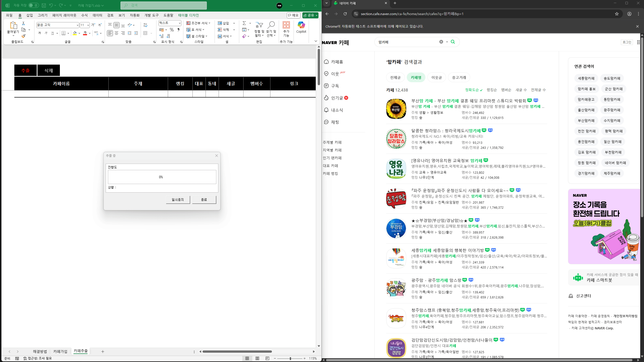Select the 랭킹순 sort option
The image size is (644, 362).
coord(492,90)
